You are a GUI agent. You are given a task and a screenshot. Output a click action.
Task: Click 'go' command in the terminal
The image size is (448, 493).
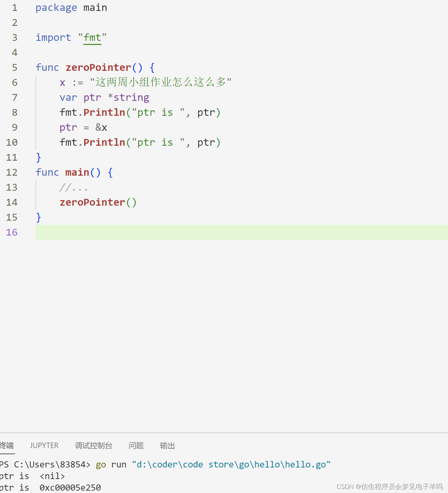point(101,465)
